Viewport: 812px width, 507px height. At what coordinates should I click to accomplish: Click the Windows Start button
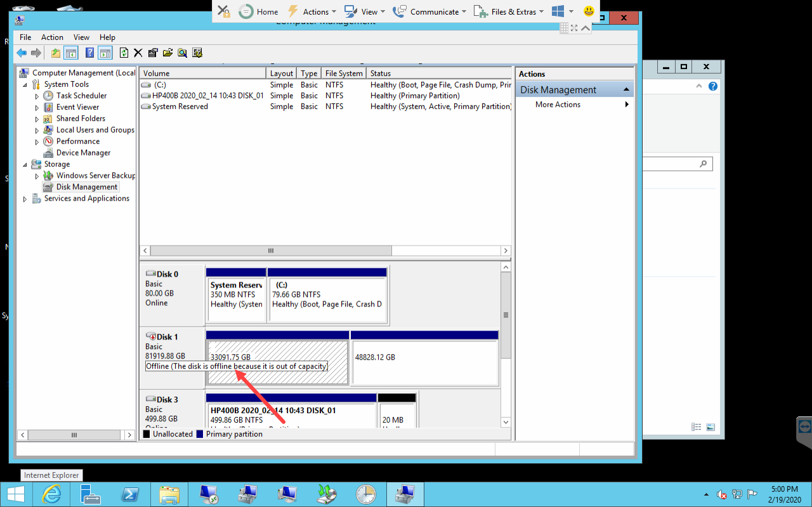click(x=16, y=494)
